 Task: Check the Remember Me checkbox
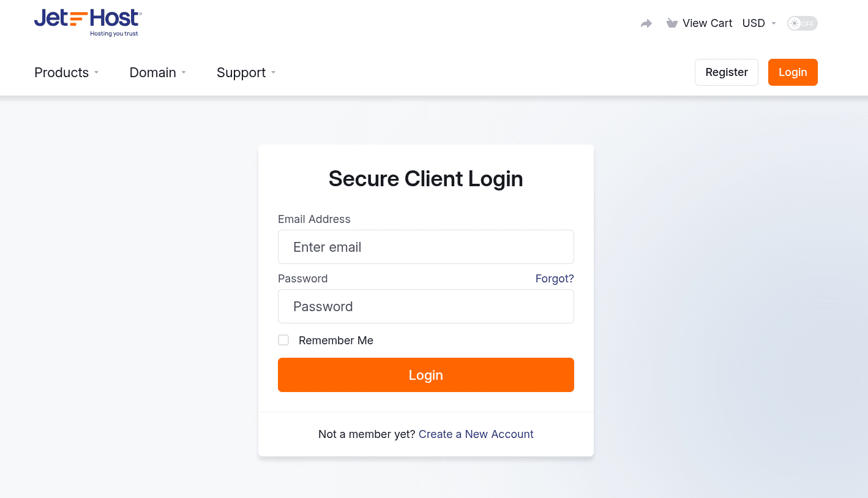[283, 340]
